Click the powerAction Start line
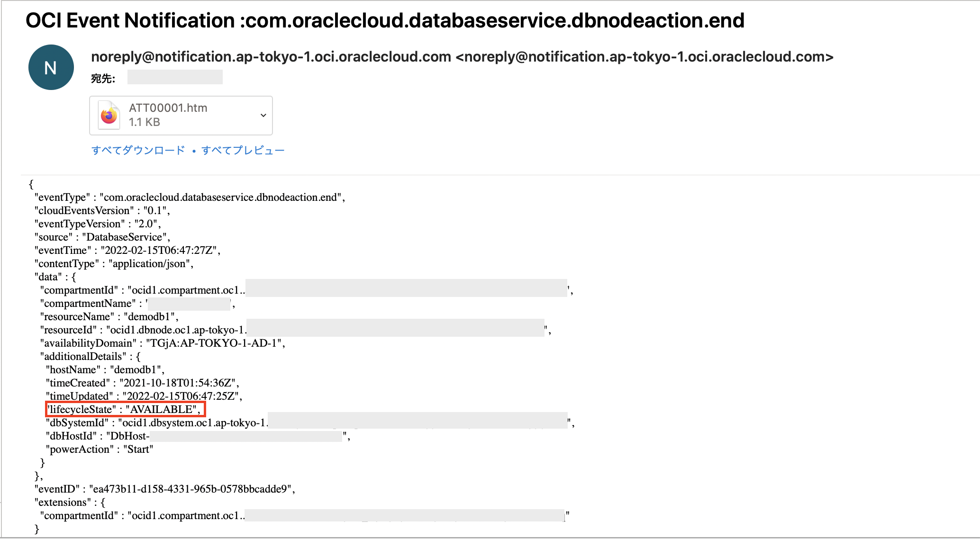Screen dimensions: 980x539 click(x=100, y=449)
